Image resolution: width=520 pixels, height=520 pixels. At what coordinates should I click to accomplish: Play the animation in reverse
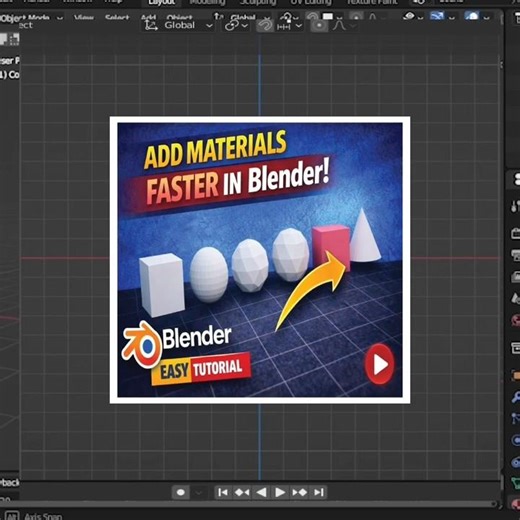(x=261, y=492)
